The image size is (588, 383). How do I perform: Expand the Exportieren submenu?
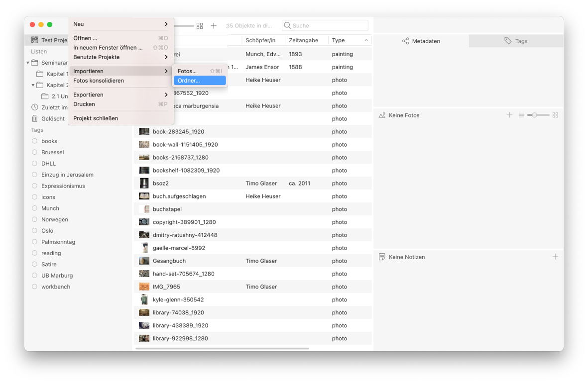pos(120,95)
